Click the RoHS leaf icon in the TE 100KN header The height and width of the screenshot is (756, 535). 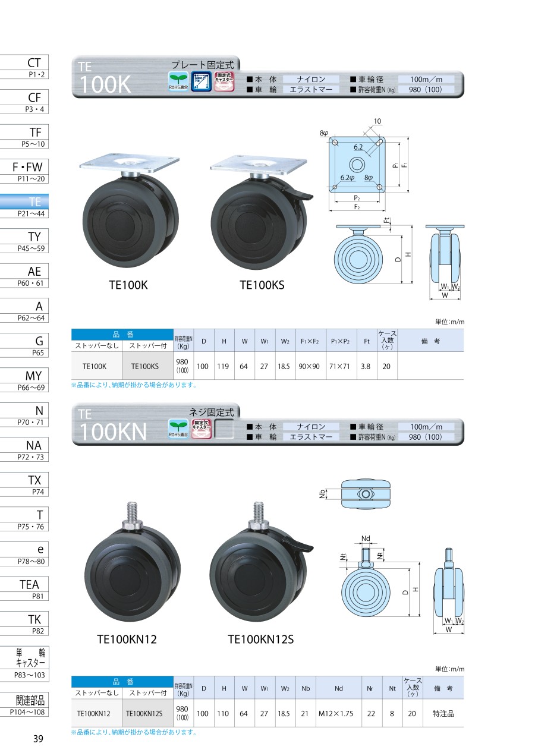tap(178, 429)
